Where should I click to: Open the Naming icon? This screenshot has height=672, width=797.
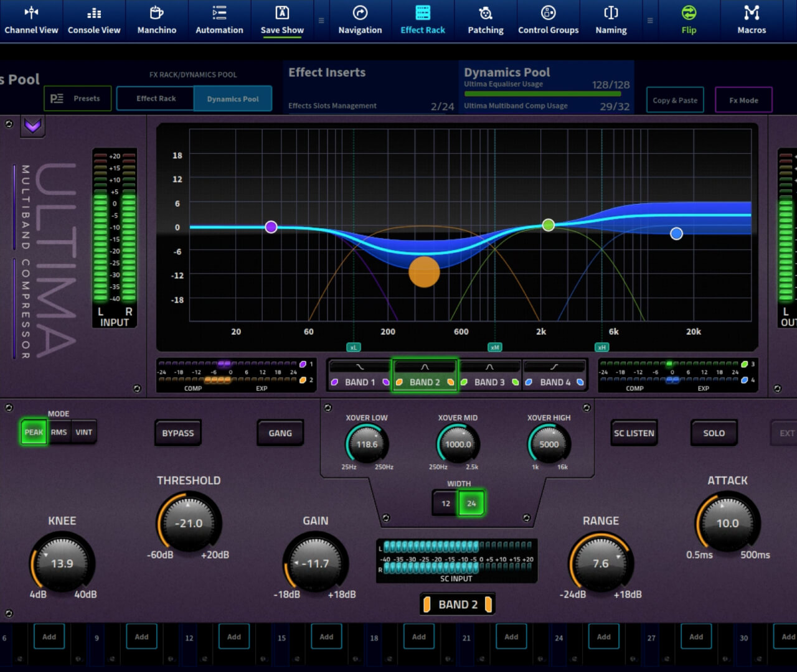click(611, 21)
